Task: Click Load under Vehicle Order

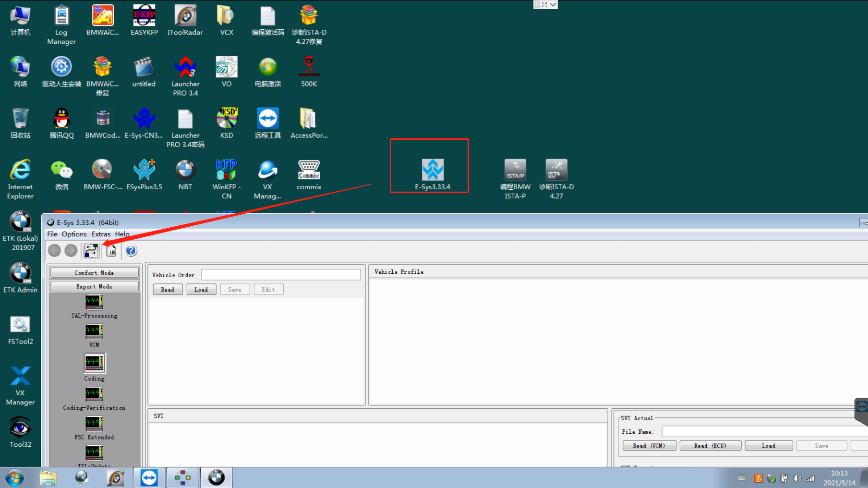Action: (201, 290)
